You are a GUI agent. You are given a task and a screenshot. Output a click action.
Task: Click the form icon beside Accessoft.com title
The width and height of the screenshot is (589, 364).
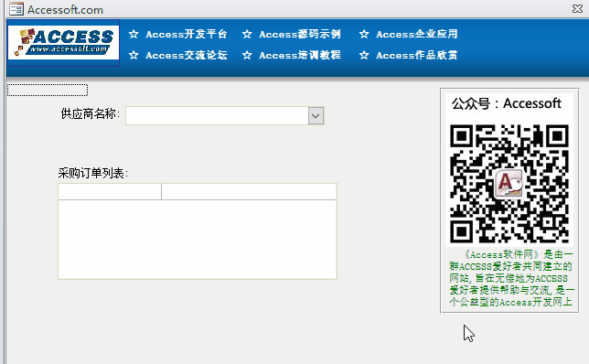pos(16,8)
